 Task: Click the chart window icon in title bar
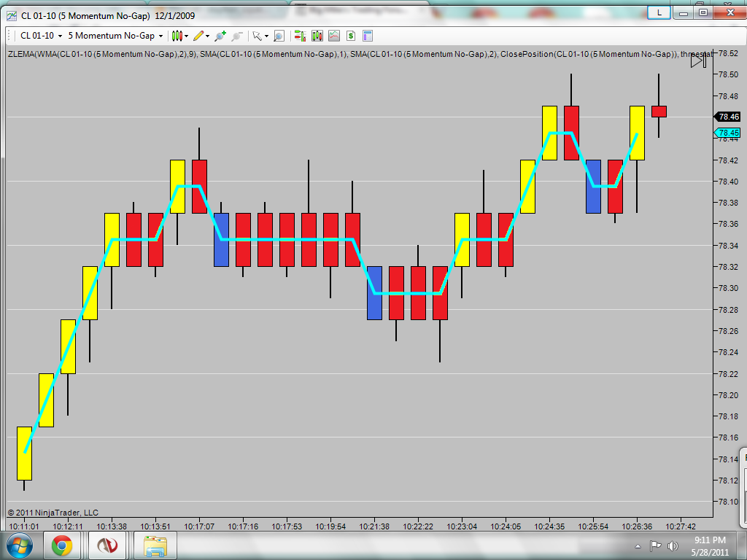[x=12, y=16]
